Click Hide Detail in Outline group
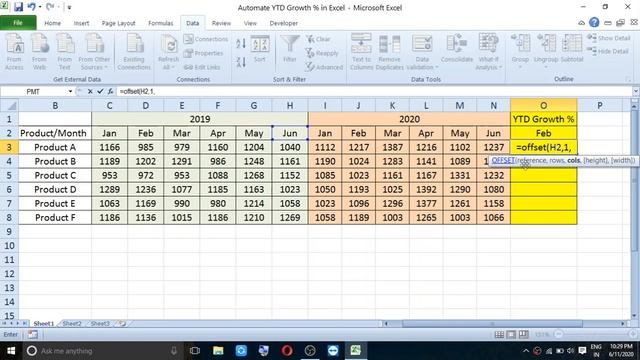640x360 pixels. pos(608,51)
